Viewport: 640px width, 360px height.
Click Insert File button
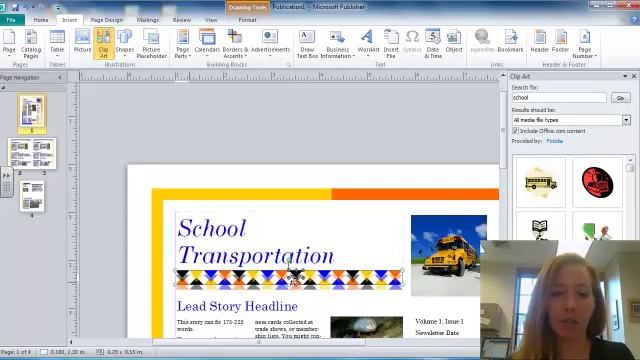coord(391,43)
